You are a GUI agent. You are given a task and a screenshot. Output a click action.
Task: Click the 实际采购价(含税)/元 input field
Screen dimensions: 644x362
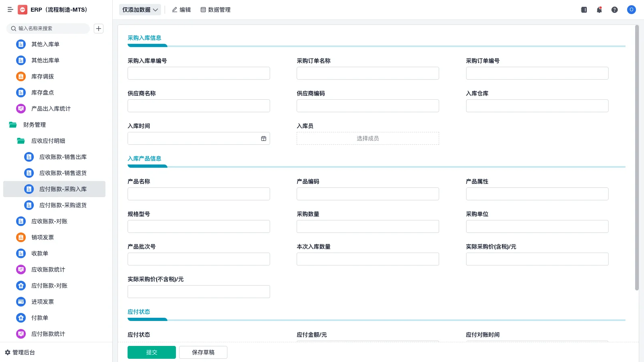(x=537, y=259)
